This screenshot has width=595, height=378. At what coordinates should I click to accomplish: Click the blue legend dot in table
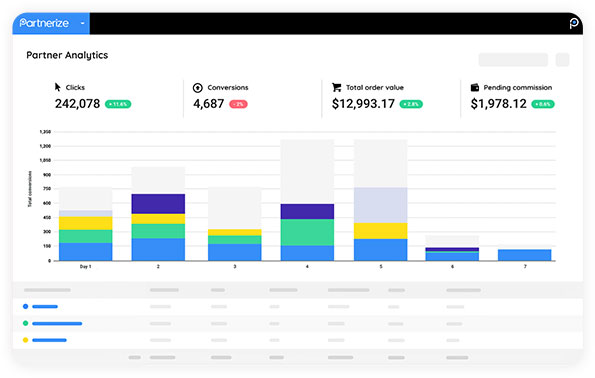tap(25, 306)
